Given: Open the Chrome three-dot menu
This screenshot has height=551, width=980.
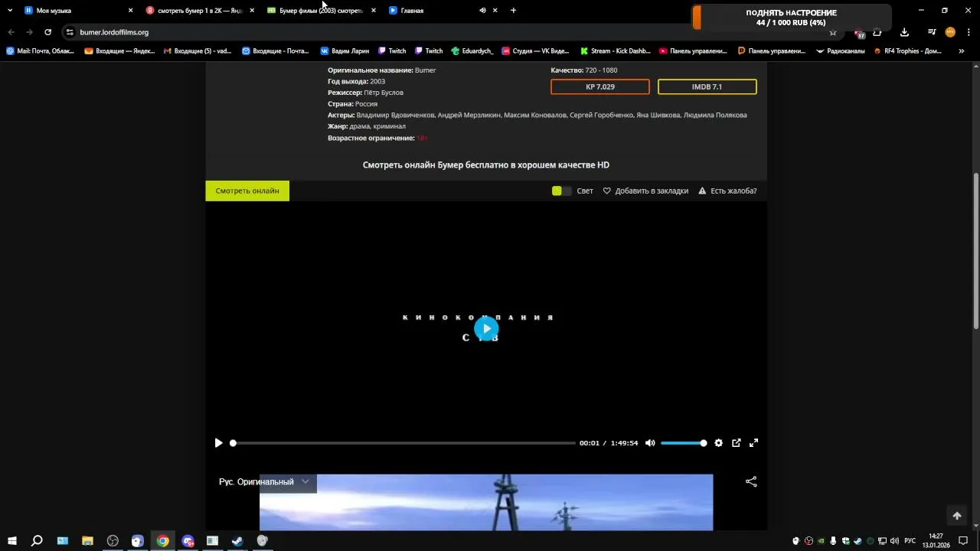Looking at the screenshot, I should (969, 32).
